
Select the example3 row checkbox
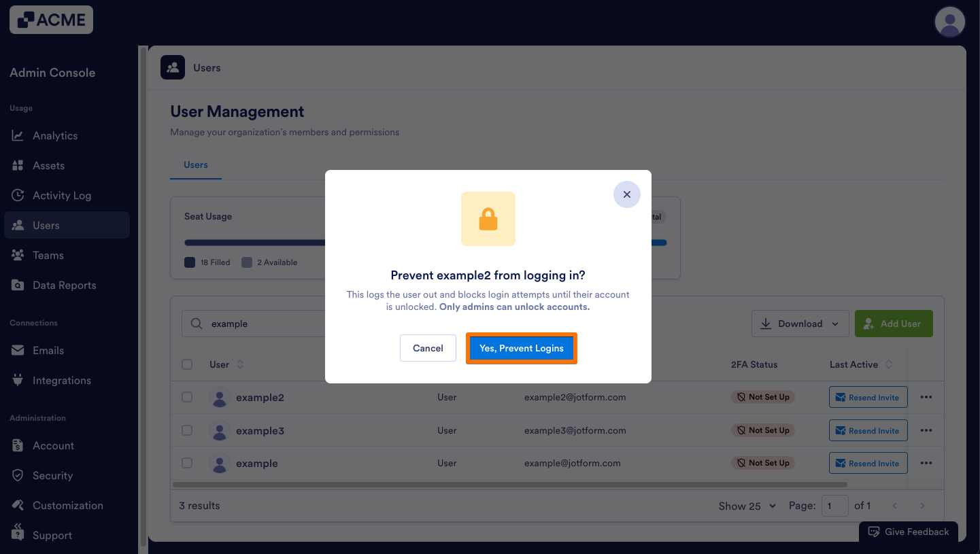pyautogui.click(x=187, y=430)
